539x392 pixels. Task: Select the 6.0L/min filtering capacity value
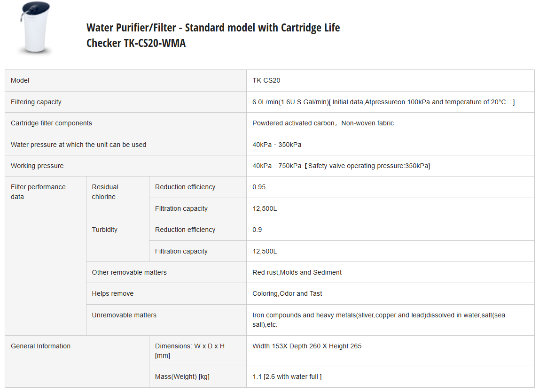(x=383, y=102)
